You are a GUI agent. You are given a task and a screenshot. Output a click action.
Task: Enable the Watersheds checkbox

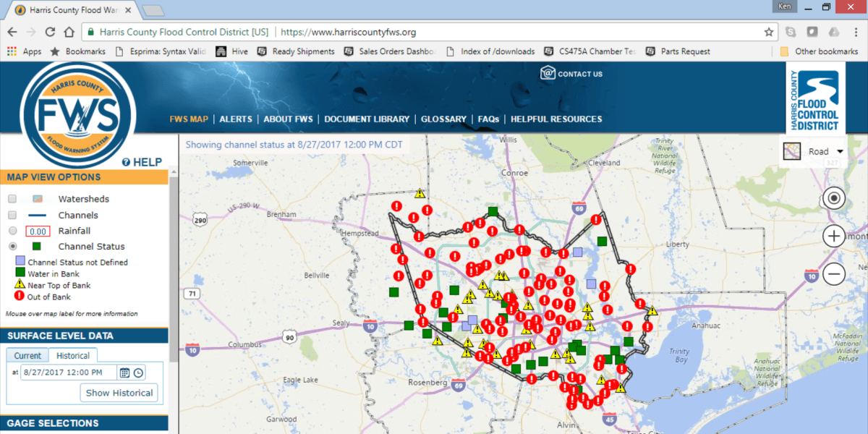coord(12,199)
